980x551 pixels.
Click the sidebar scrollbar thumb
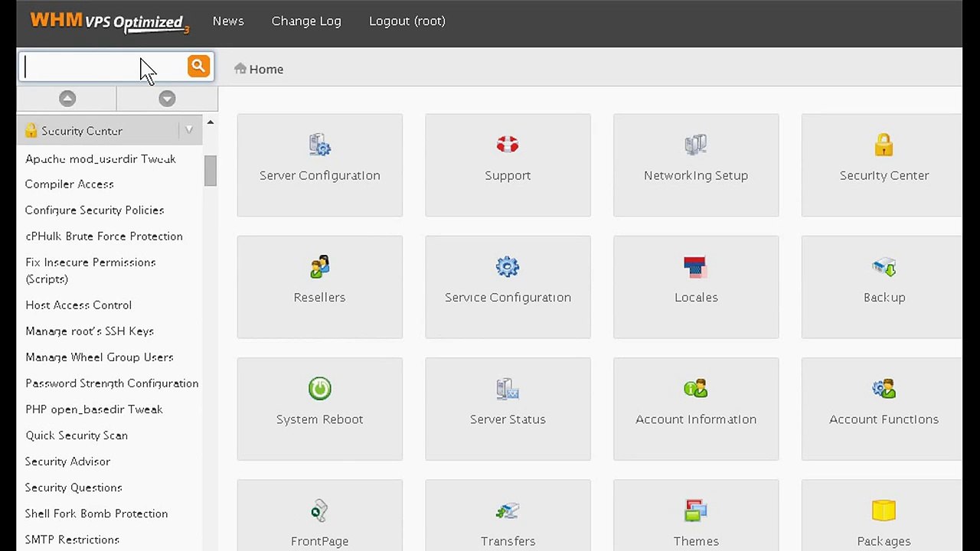[x=211, y=171]
